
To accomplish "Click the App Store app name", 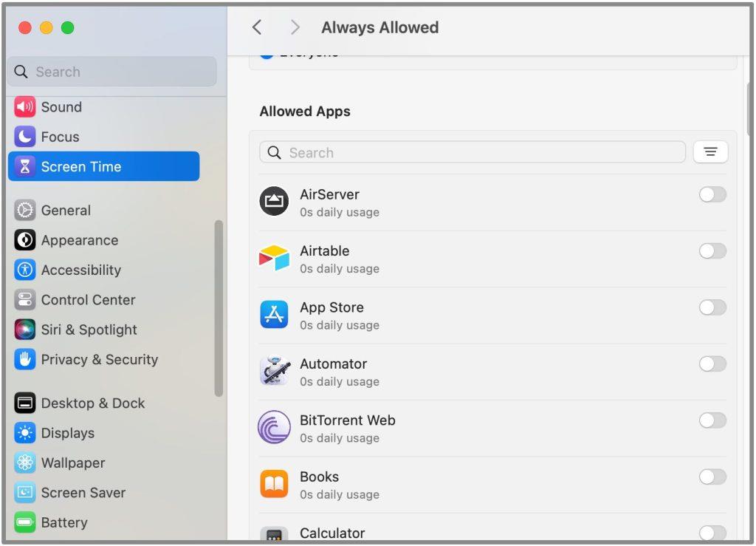I will click(x=331, y=308).
